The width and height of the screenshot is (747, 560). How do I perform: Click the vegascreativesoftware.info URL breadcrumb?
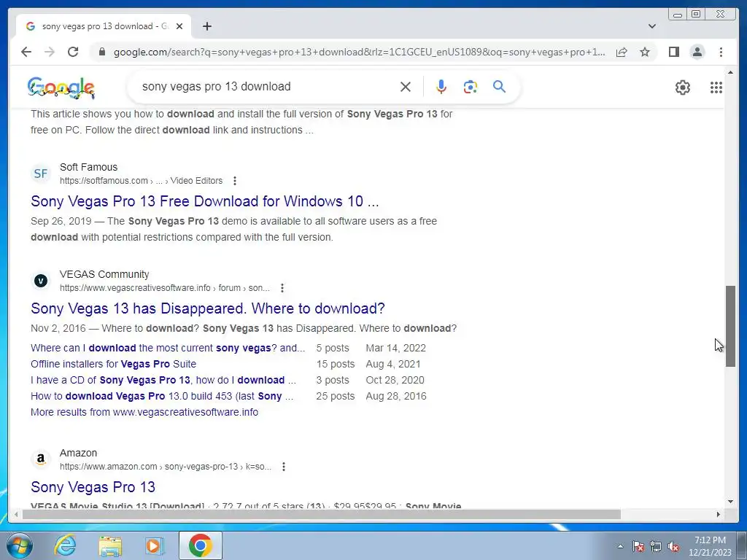[165, 288]
